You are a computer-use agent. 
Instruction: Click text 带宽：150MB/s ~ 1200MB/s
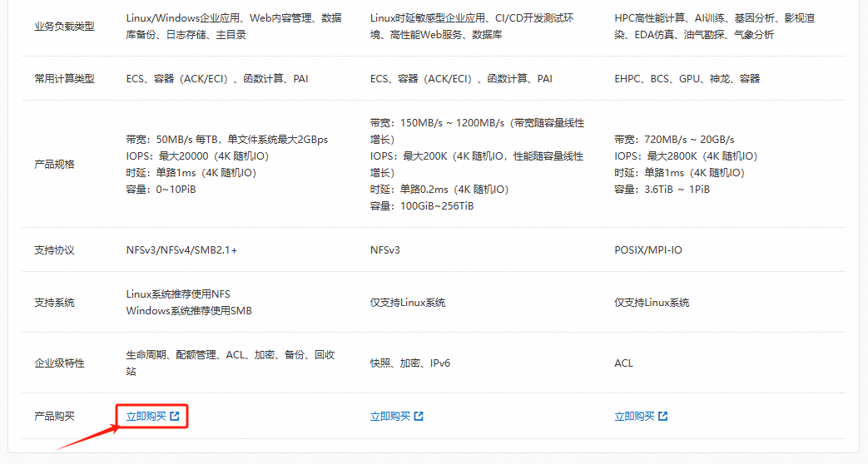click(437, 123)
